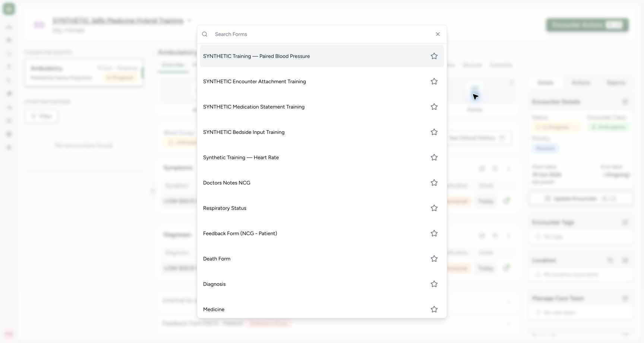
Task: Select the Doctors Notes NCG form
Action: point(322,183)
